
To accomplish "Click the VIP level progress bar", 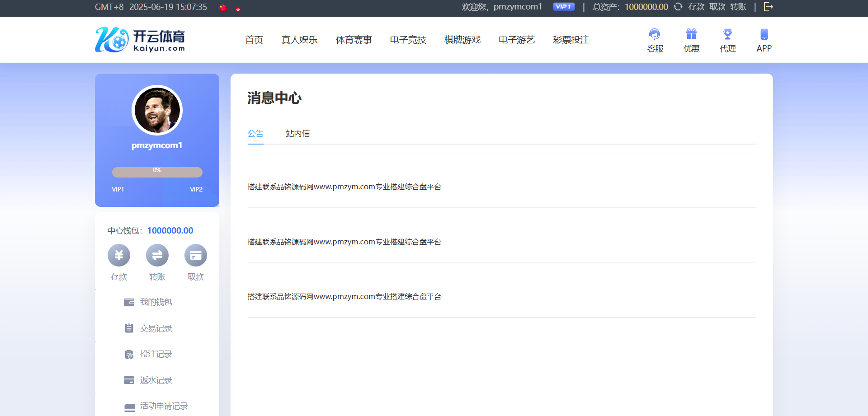I will click(x=157, y=172).
